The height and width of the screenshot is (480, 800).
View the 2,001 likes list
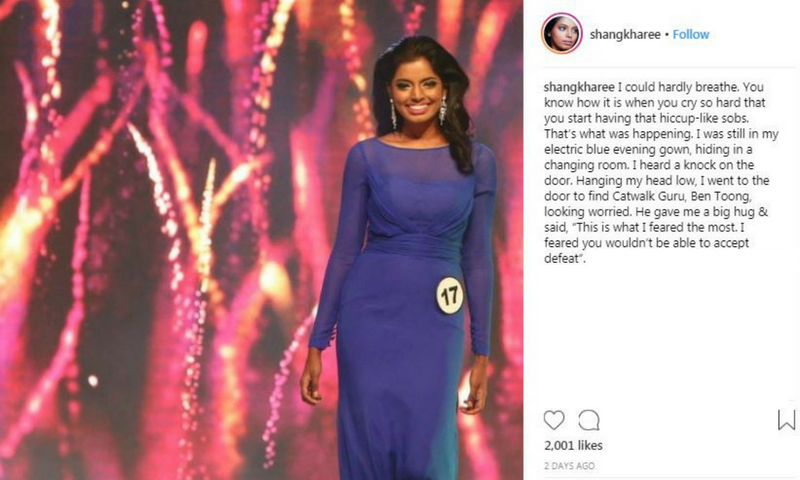pyautogui.click(x=573, y=445)
